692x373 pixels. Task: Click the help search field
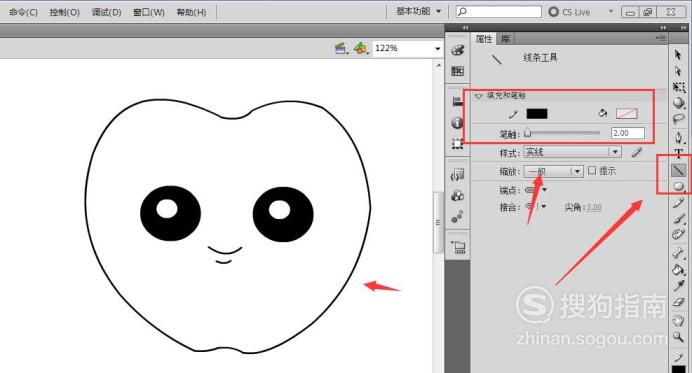point(498,11)
